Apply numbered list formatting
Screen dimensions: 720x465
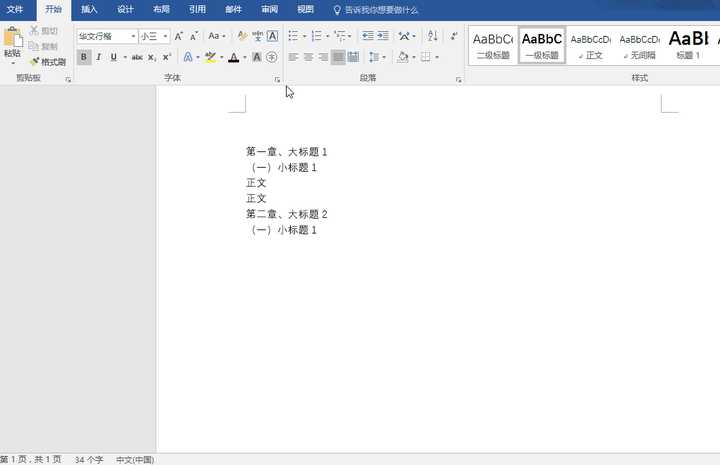coord(316,36)
